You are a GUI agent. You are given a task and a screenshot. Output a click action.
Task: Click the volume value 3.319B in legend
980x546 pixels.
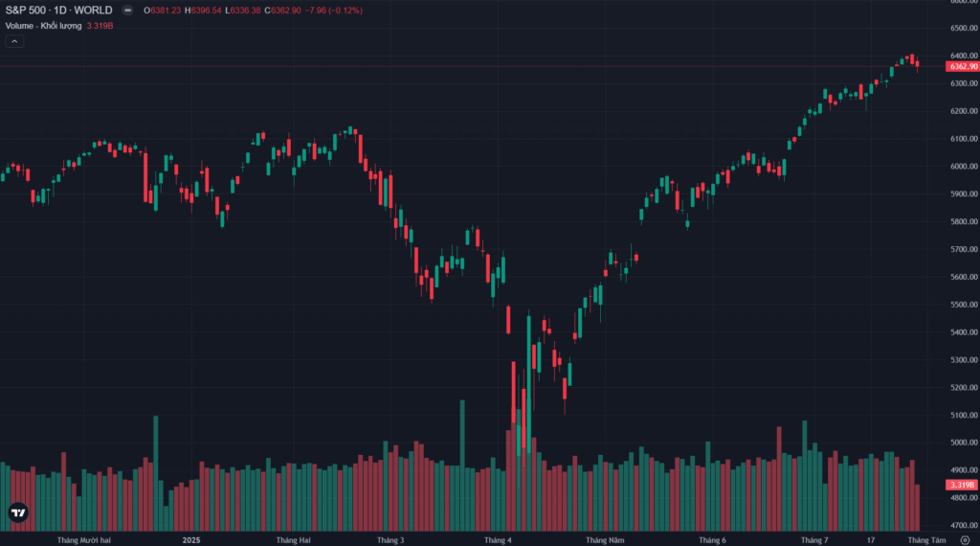(x=101, y=25)
